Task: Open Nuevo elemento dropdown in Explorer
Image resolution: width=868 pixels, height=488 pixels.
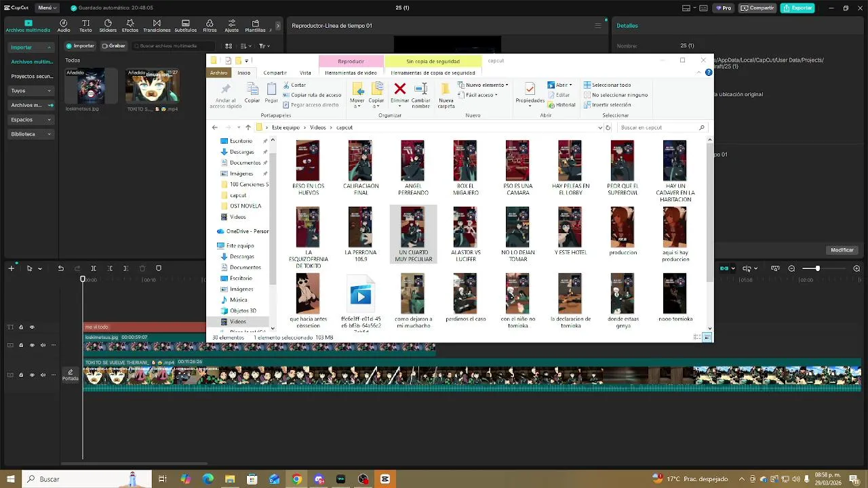Action: click(x=484, y=85)
